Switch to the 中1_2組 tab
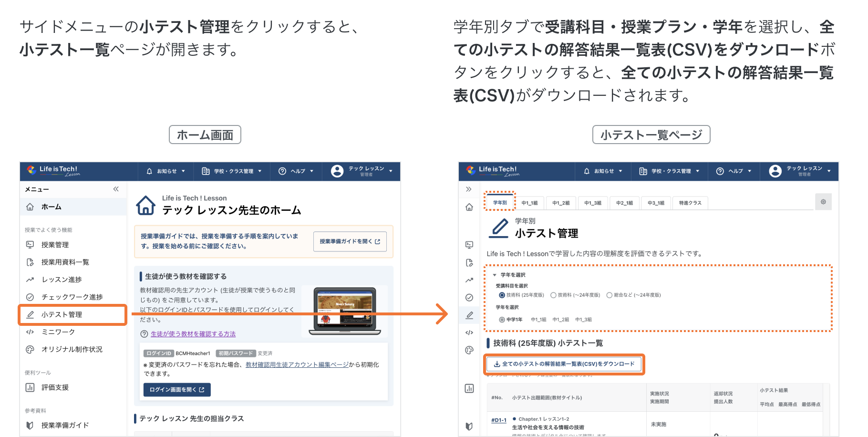This screenshot has width=868, height=437. tap(561, 203)
